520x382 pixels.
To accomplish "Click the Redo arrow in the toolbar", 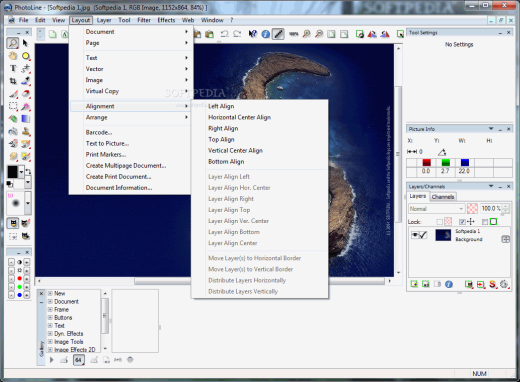I will click(x=237, y=34).
